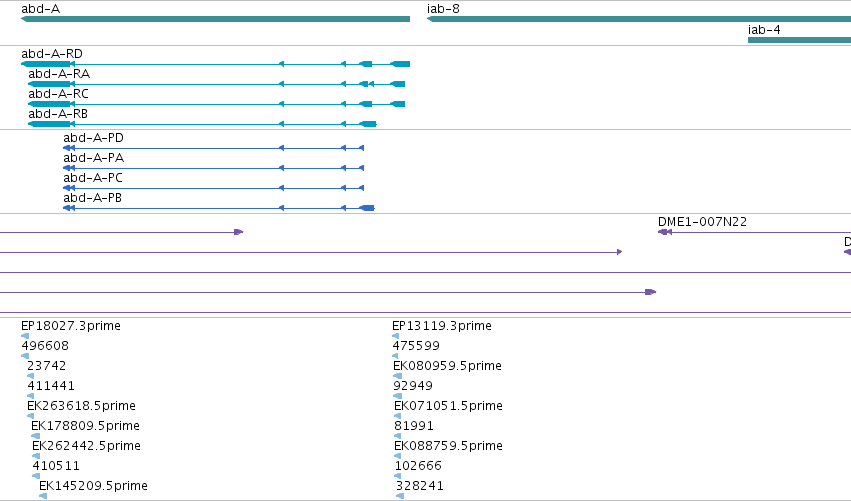The height and width of the screenshot is (501, 851).
Task: Click the arrow marker under 496608
Action: click(25, 356)
